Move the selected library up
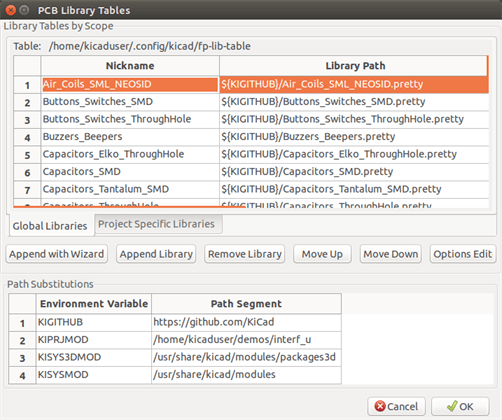The width and height of the screenshot is (502, 420). (x=322, y=254)
